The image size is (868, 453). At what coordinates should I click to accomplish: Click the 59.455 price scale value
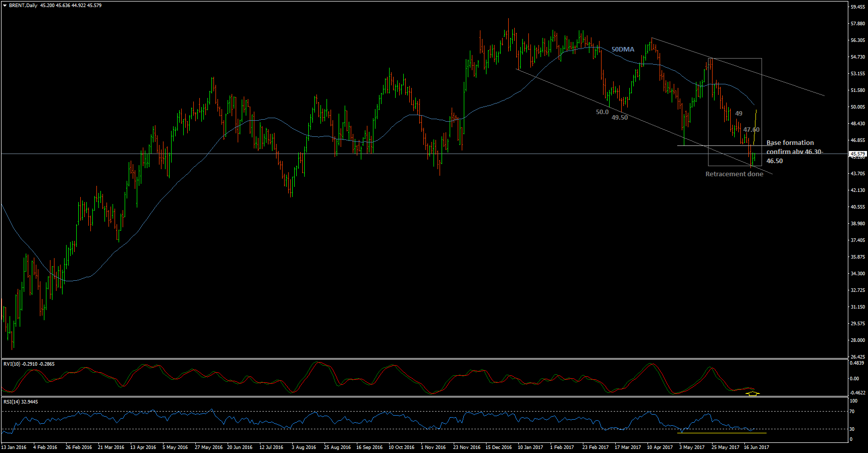pyautogui.click(x=858, y=8)
